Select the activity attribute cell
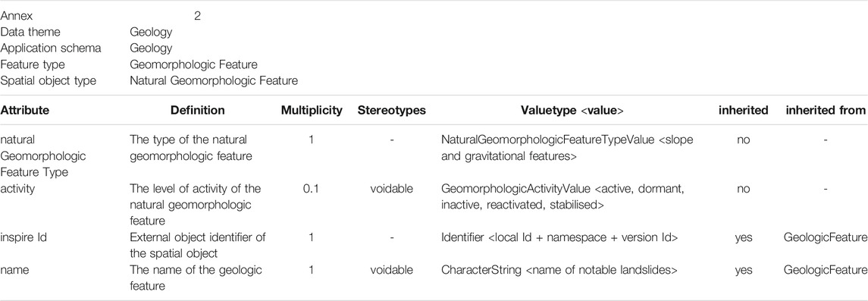Image resolution: width=868 pixels, height=301 pixels. point(17,189)
